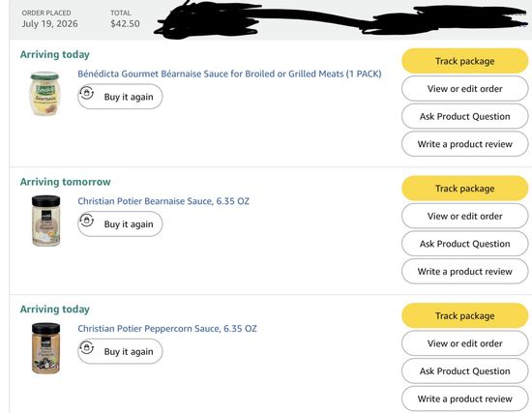Open Bénédicta Béarnaise Sauce jar thumbnail
532x413 pixels.
(x=44, y=94)
